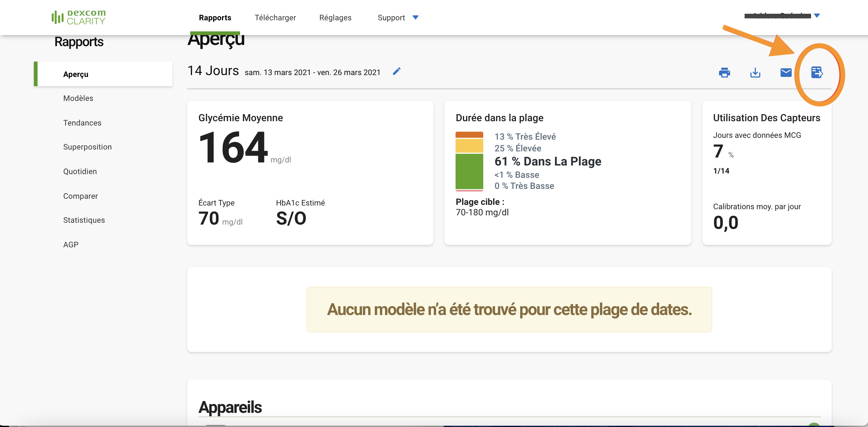This screenshot has width=868, height=427.
Task: Select Comparer in the reports sidebar
Action: click(x=81, y=196)
